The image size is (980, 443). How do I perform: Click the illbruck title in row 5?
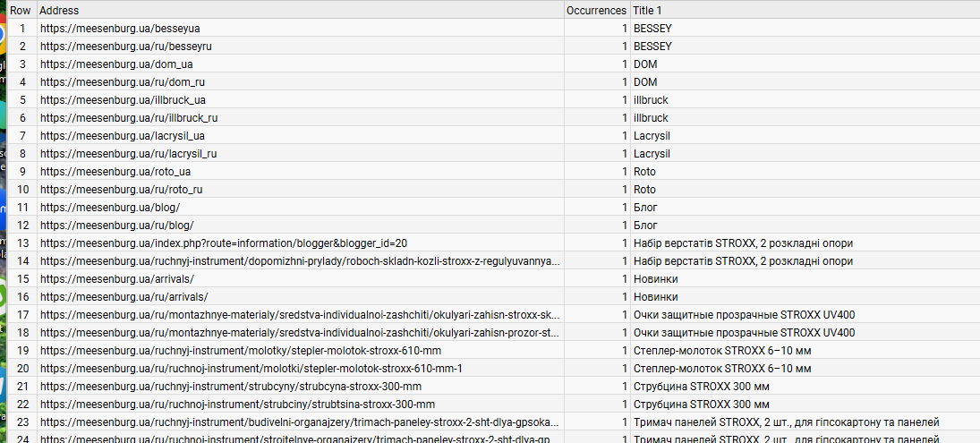(x=651, y=100)
